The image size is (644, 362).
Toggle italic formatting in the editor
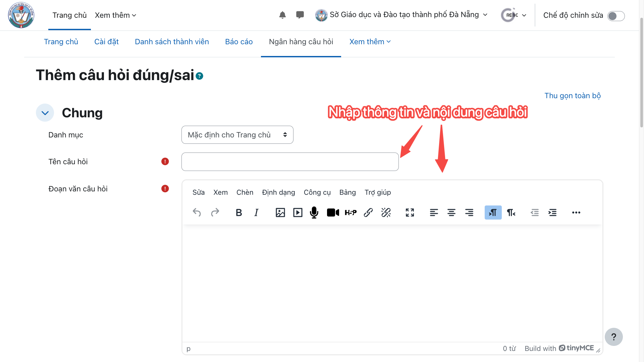coord(257,213)
